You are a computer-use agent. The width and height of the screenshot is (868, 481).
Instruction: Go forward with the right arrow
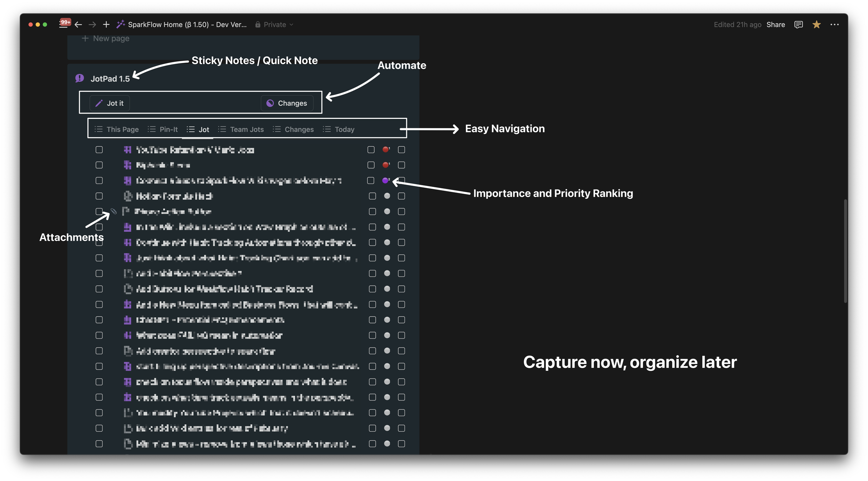point(92,24)
